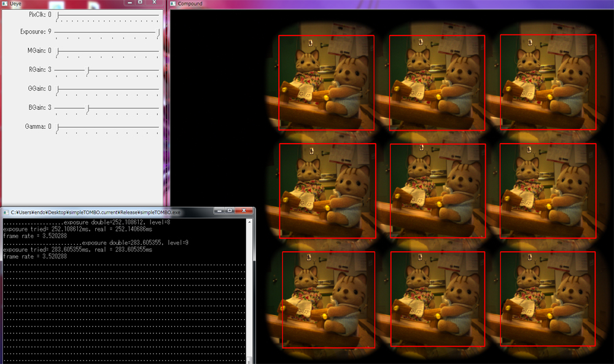Click the top-right sub-image in Compound window

pyautogui.click(x=548, y=82)
